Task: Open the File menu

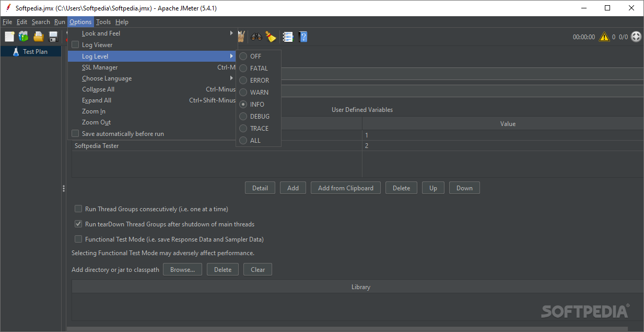Action: pyautogui.click(x=7, y=22)
